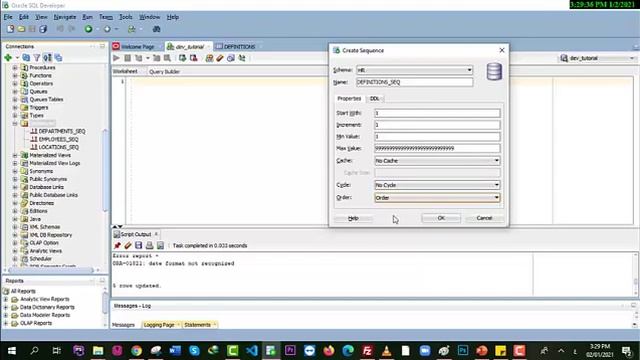Open VLC media player from the taskbar

coord(386,351)
